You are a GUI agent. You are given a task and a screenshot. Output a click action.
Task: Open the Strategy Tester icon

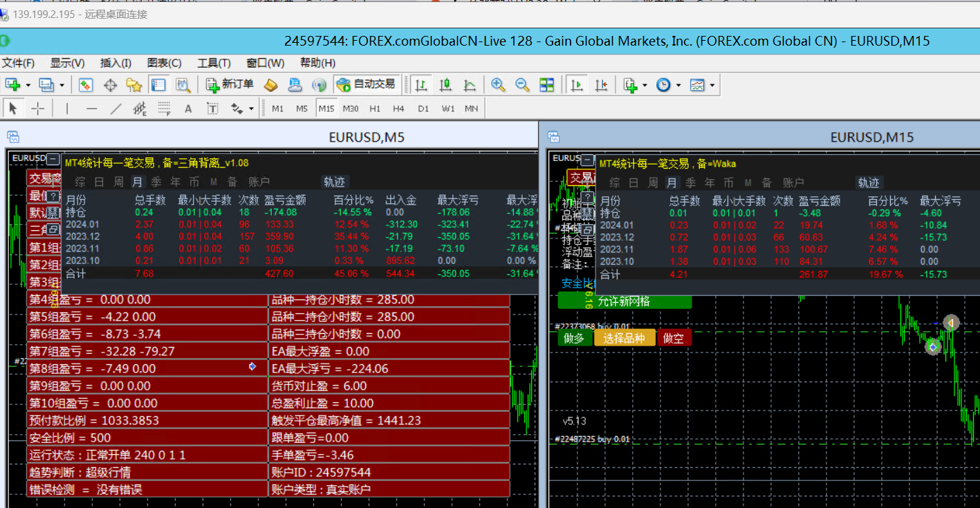pyautogui.click(x=183, y=85)
